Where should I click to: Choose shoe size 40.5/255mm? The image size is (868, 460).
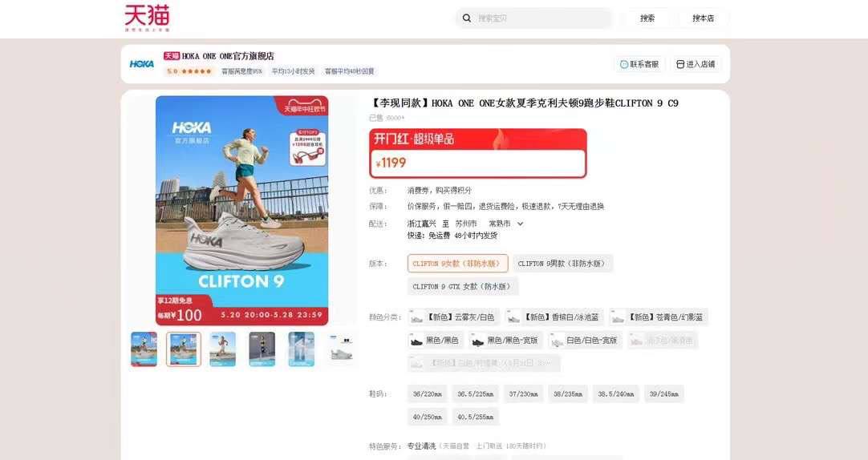[x=475, y=417]
